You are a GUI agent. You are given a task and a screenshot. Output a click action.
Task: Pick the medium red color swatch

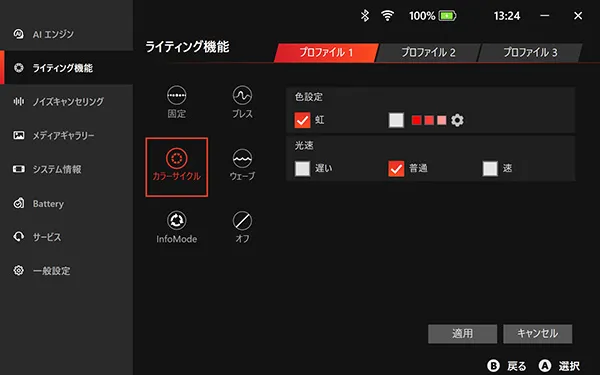[429, 120]
